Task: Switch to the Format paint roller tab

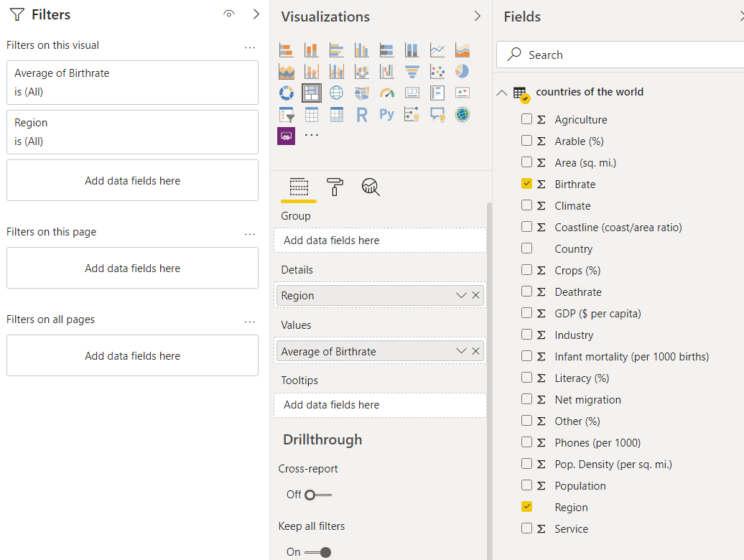Action: (335, 187)
